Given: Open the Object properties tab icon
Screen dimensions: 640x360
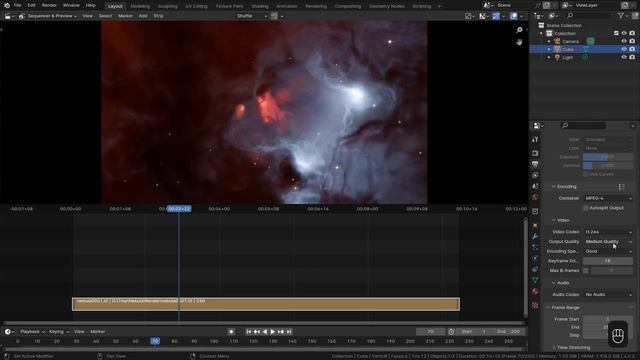Looking at the screenshot, I should tap(535, 225).
